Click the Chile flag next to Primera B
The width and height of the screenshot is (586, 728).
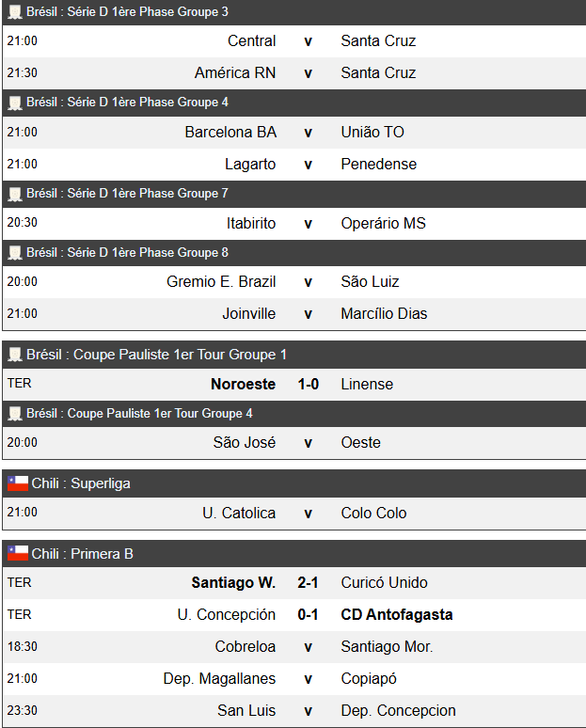(18, 554)
